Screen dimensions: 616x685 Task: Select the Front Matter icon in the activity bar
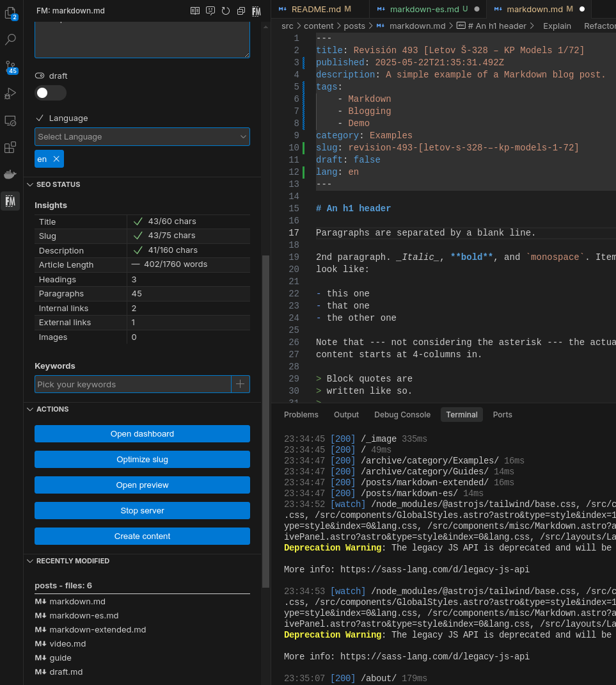10,201
